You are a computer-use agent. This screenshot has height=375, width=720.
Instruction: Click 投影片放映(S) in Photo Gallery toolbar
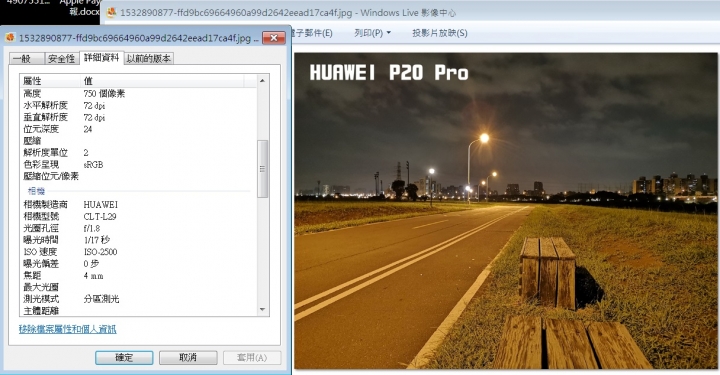tap(440, 33)
